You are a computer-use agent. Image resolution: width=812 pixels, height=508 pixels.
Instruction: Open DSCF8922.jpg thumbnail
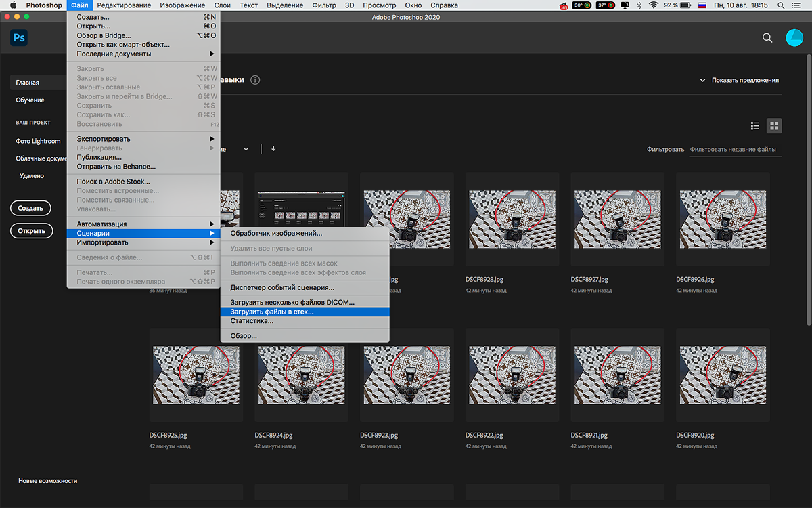pos(512,375)
